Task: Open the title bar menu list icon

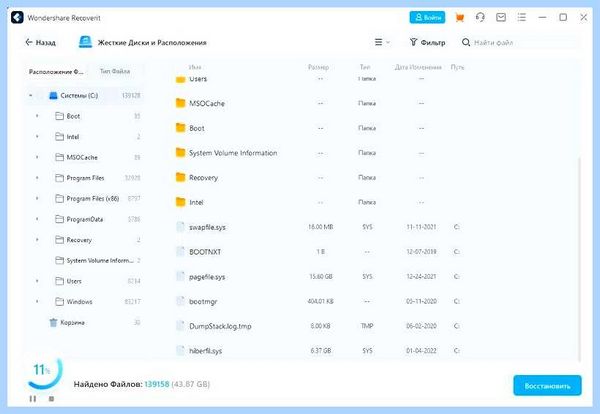Action: (522, 17)
